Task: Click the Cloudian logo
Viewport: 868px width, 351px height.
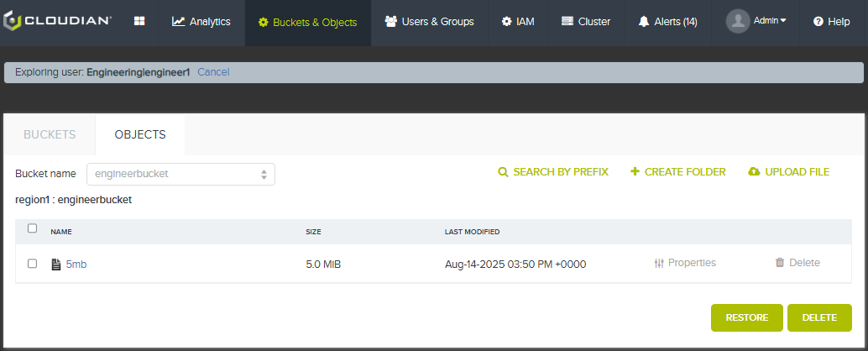Action: tap(58, 22)
